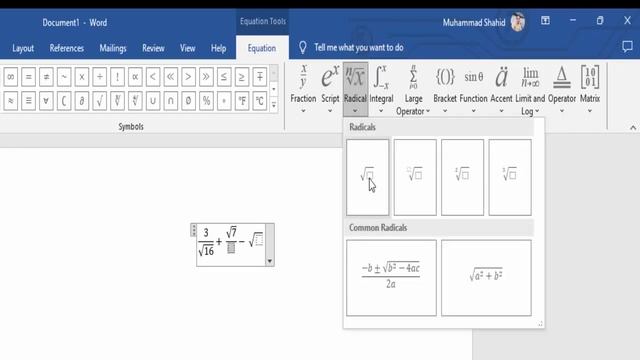Insert the for-all symbol
Image resolution: width=640 pixels, height=360 pixels.
click(46, 101)
